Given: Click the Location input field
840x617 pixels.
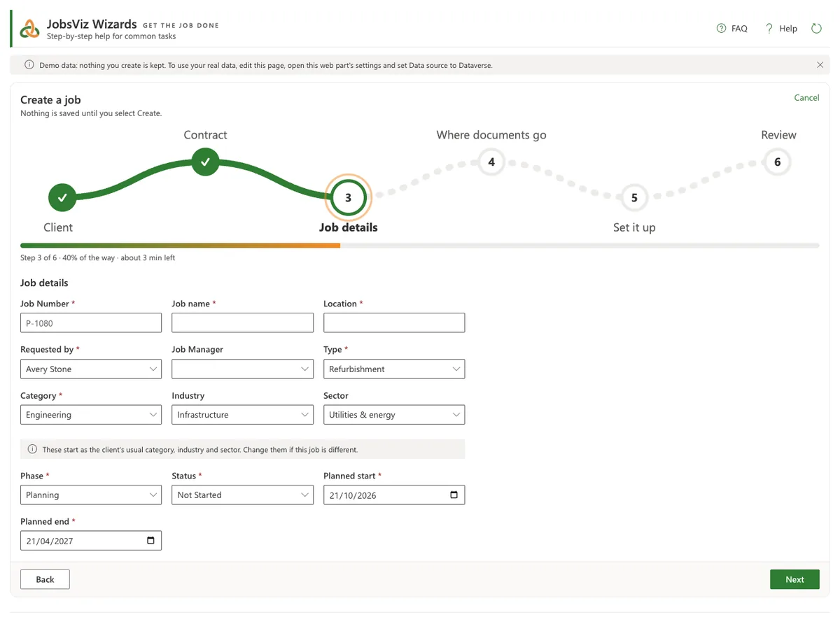Looking at the screenshot, I should click(x=394, y=322).
